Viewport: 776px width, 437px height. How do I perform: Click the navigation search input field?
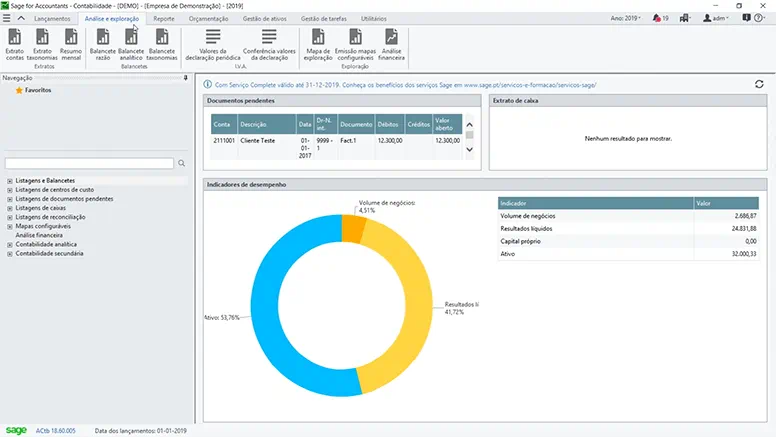pos(88,163)
